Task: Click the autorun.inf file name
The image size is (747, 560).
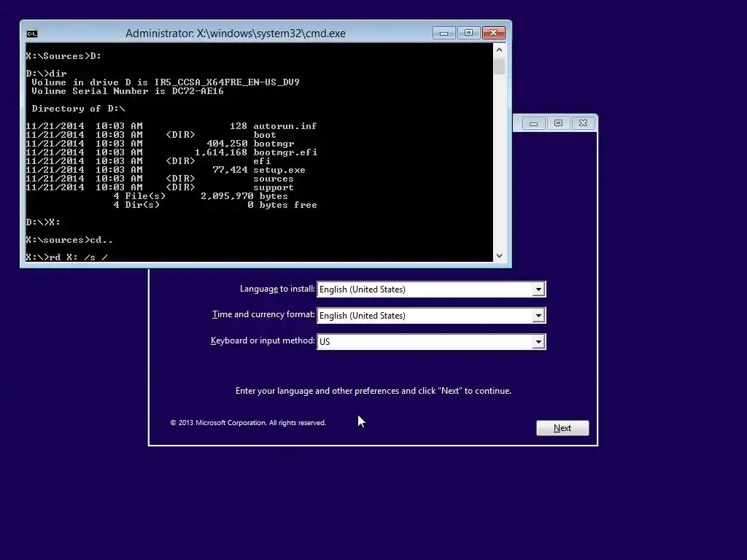Action: pyautogui.click(x=285, y=126)
